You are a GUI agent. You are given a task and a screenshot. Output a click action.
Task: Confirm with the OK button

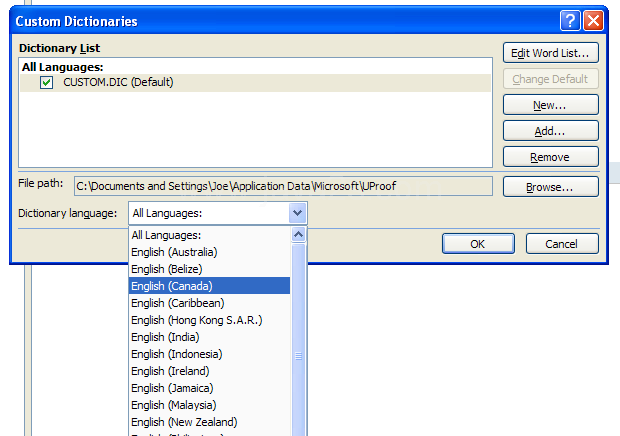(x=478, y=243)
